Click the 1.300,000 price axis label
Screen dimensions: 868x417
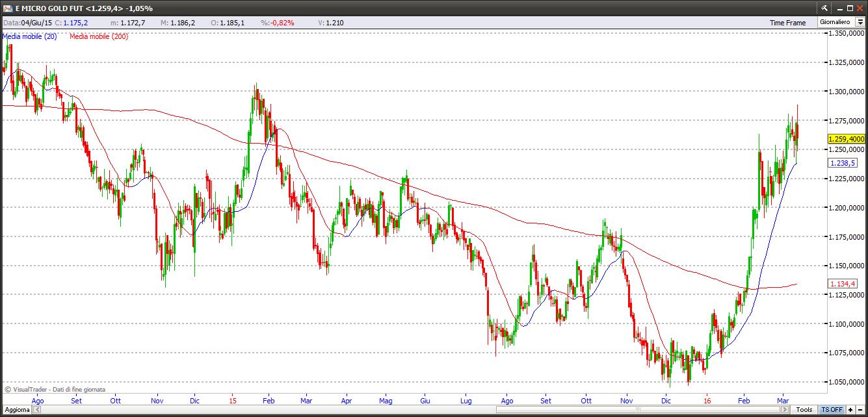coord(845,92)
